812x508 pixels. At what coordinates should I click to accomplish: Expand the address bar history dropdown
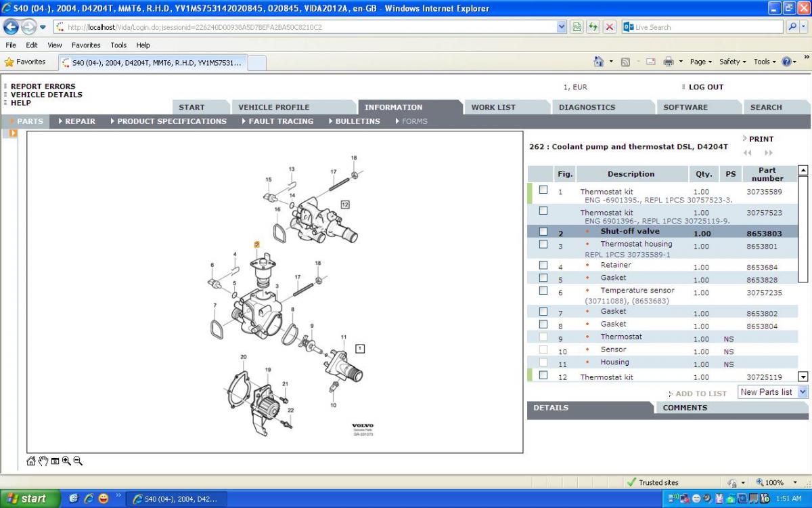pos(562,27)
